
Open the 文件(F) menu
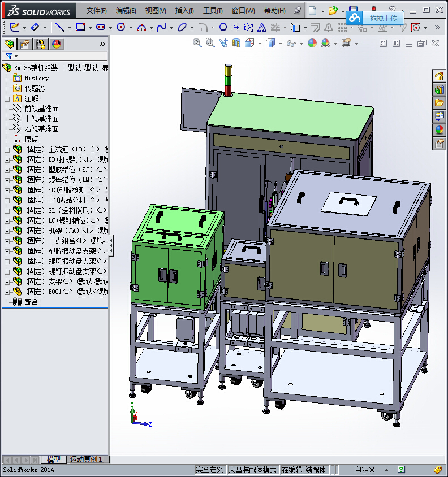click(97, 11)
